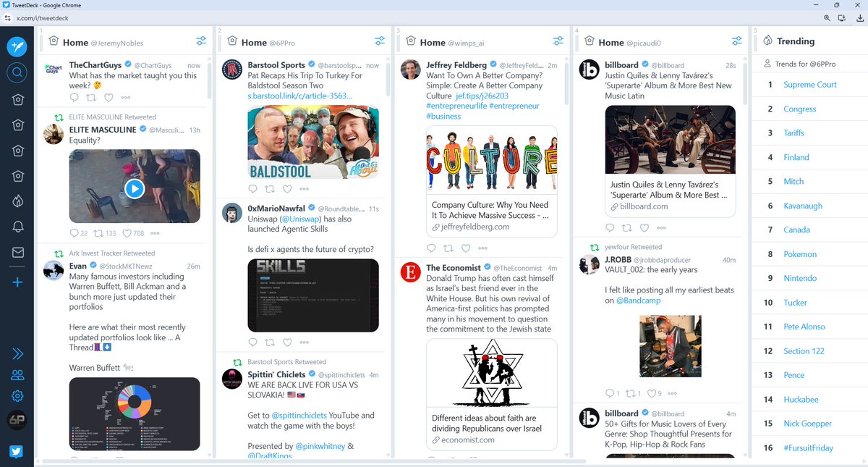
Task: Open column options for @JeremyNobles Home
Action: [x=201, y=41]
